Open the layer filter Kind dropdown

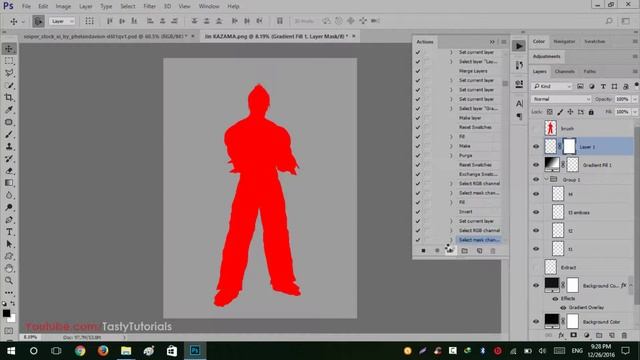point(552,86)
